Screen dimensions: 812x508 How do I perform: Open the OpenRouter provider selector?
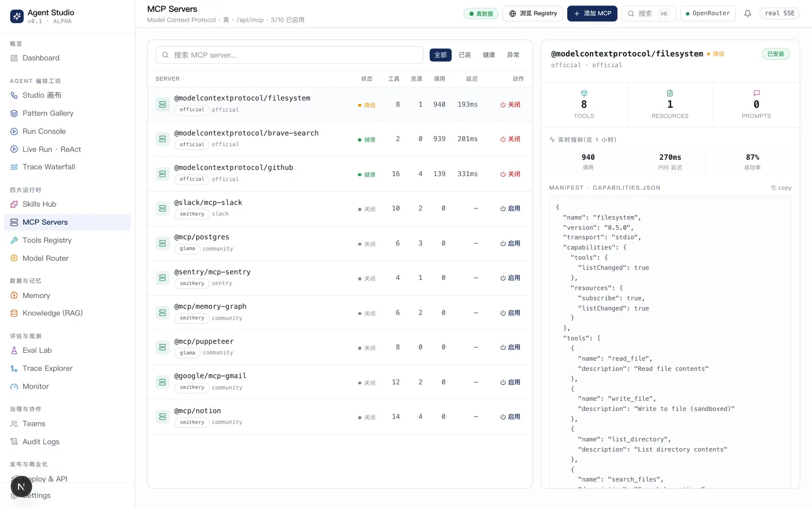click(708, 14)
